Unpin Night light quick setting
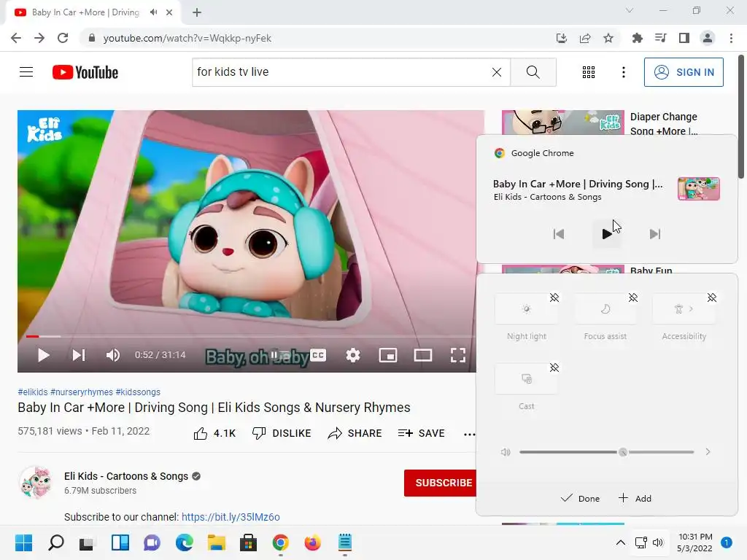The width and height of the screenshot is (747, 560). point(554,297)
